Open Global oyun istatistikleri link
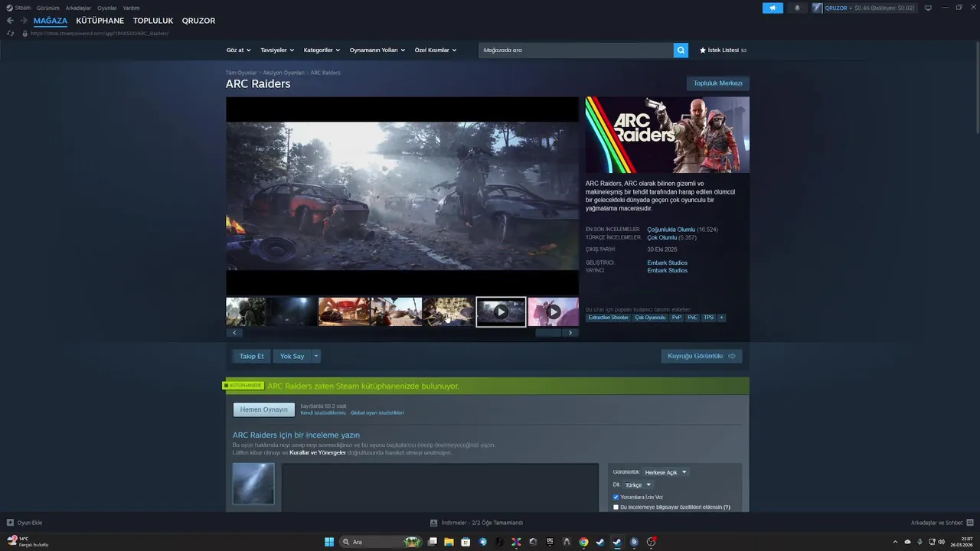The image size is (980, 551). pos(377,412)
